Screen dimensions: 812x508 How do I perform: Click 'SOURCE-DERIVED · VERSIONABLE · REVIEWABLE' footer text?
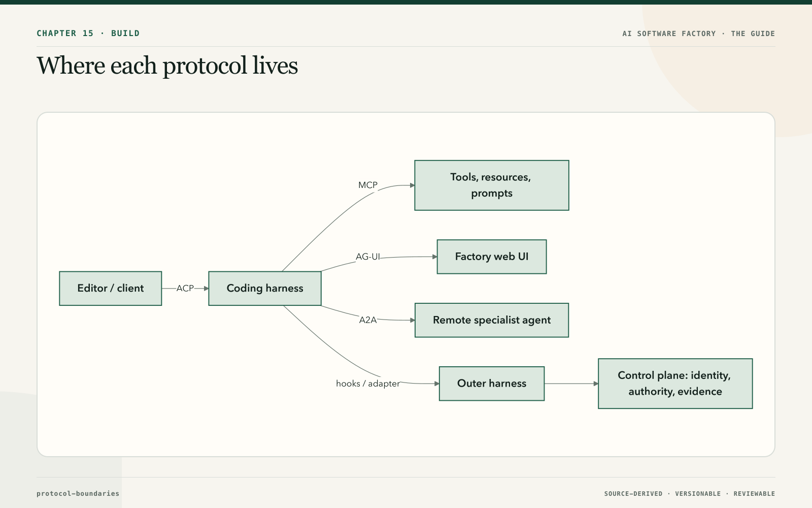click(x=690, y=494)
